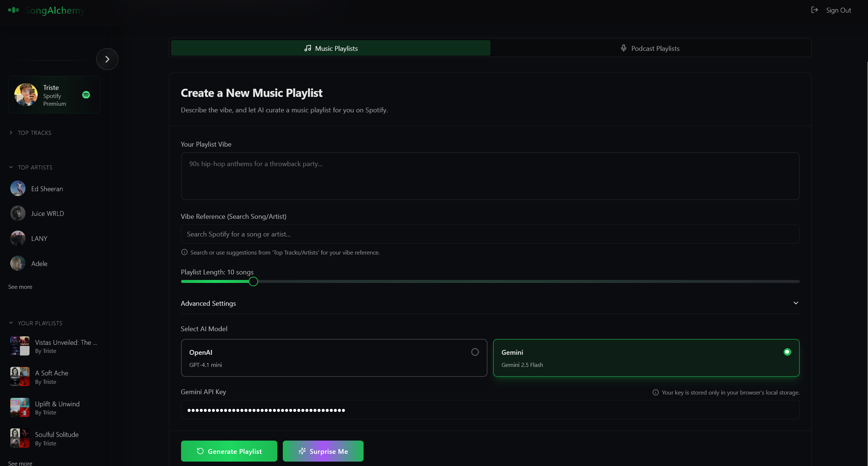
Task: Click the Spotify icon in profile card
Action: pos(86,95)
